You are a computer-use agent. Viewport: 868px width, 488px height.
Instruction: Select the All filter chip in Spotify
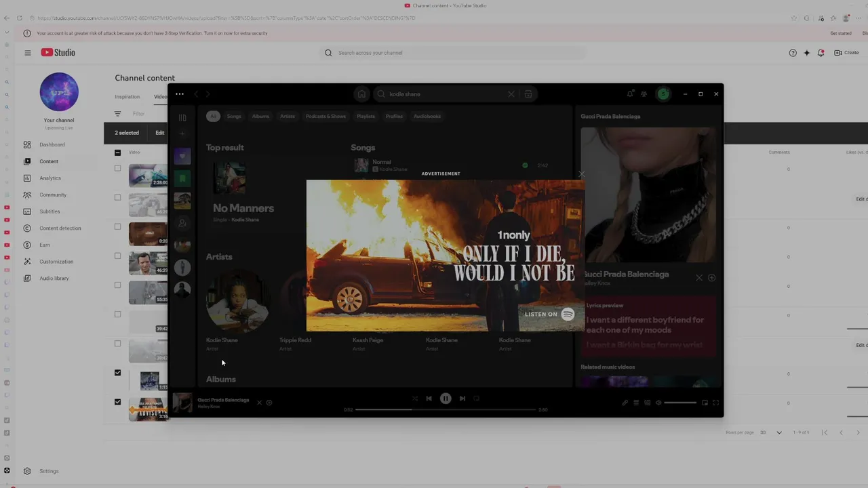pos(213,117)
